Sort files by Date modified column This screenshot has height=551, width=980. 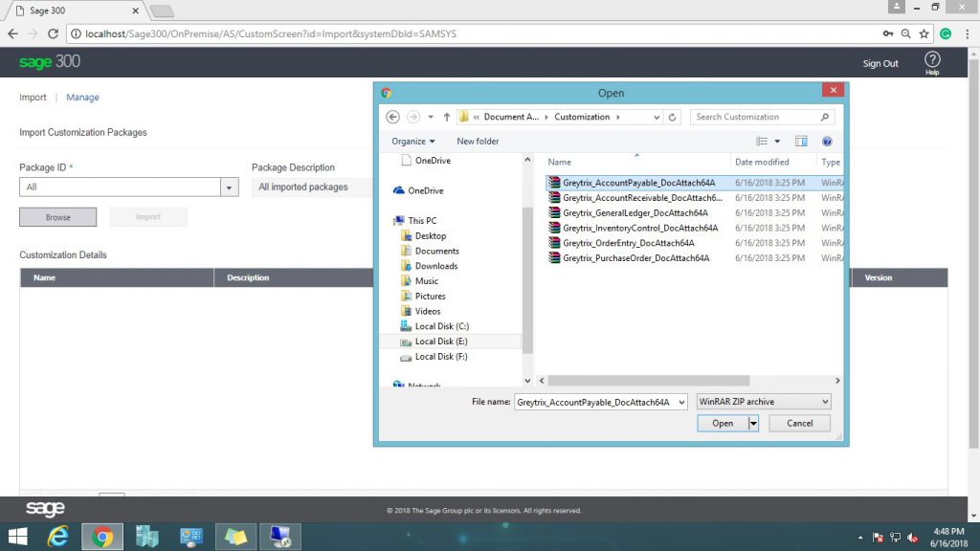tap(761, 162)
